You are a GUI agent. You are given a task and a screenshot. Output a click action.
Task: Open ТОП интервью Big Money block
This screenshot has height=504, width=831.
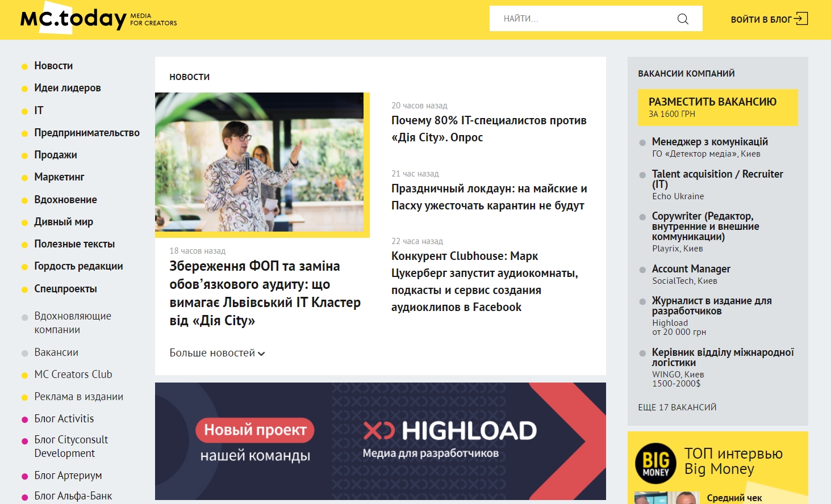[x=733, y=461]
